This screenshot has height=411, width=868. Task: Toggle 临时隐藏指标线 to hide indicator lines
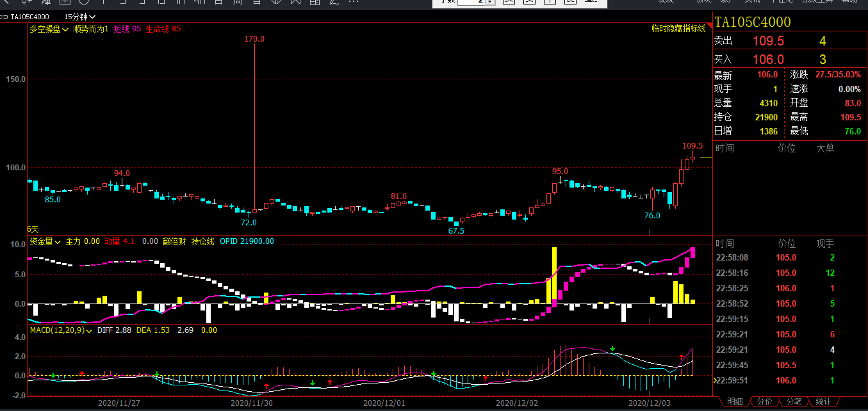[x=678, y=29]
